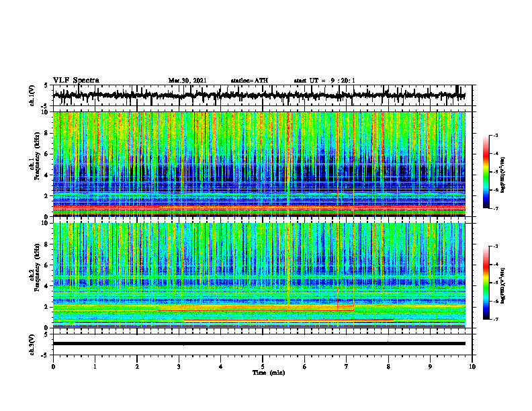The image size is (532, 411).
Task: Click time axis tick label "9"
Action: (x=430, y=367)
